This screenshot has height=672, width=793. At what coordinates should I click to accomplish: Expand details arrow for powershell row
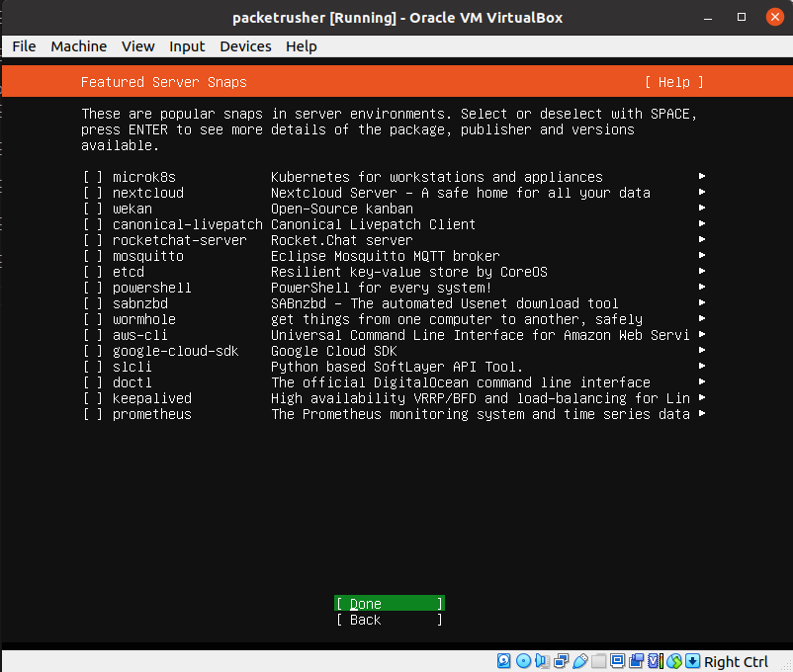pyautogui.click(x=701, y=288)
